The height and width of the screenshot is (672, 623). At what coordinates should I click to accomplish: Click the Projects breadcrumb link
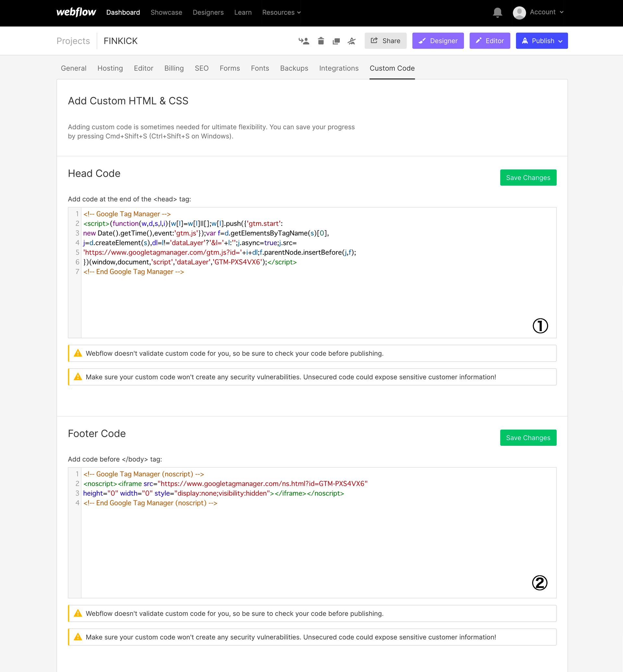coord(73,41)
